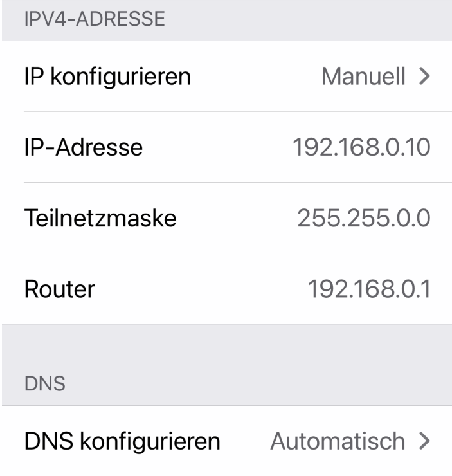Tap blank space right of DNS header
This screenshot has width=452, height=476.
point(257,384)
